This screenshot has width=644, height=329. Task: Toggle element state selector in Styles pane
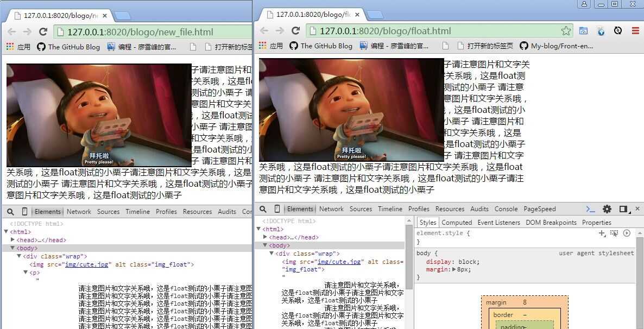(x=614, y=233)
